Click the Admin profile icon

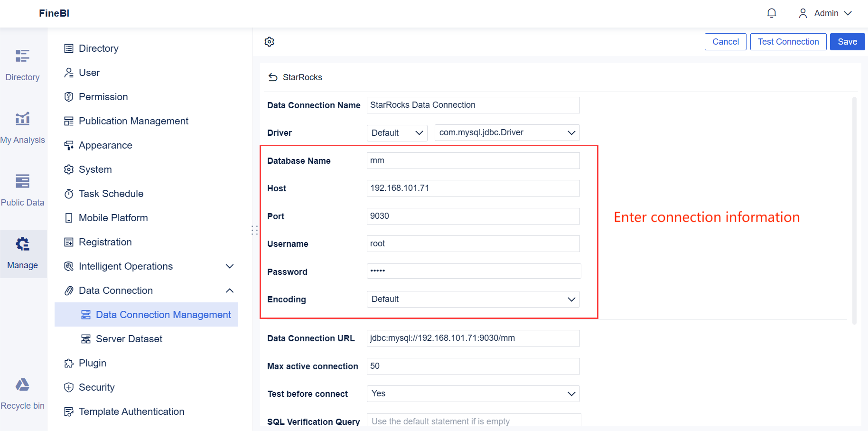803,13
